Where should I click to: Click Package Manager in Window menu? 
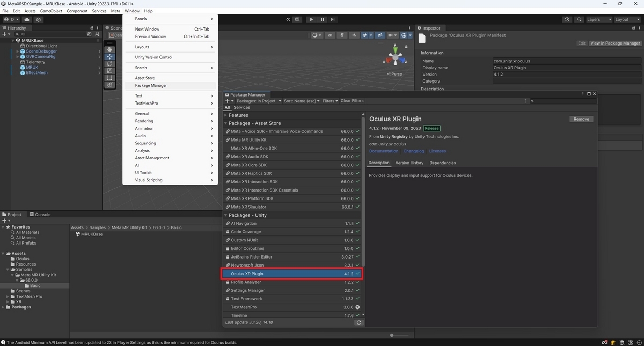pos(169,85)
